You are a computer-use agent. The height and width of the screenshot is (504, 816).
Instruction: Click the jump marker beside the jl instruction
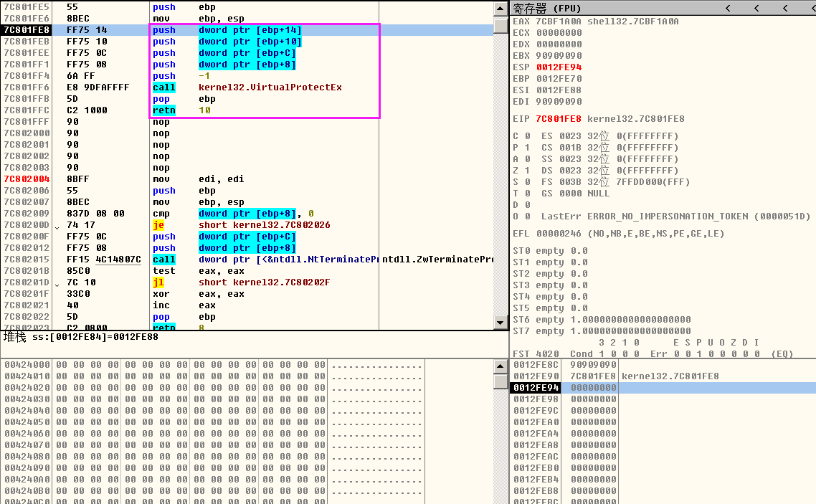[x=57, y=282]
